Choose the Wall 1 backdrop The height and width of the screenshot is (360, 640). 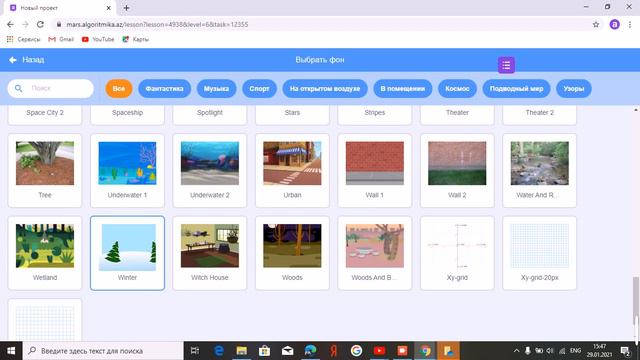(375, 171)
